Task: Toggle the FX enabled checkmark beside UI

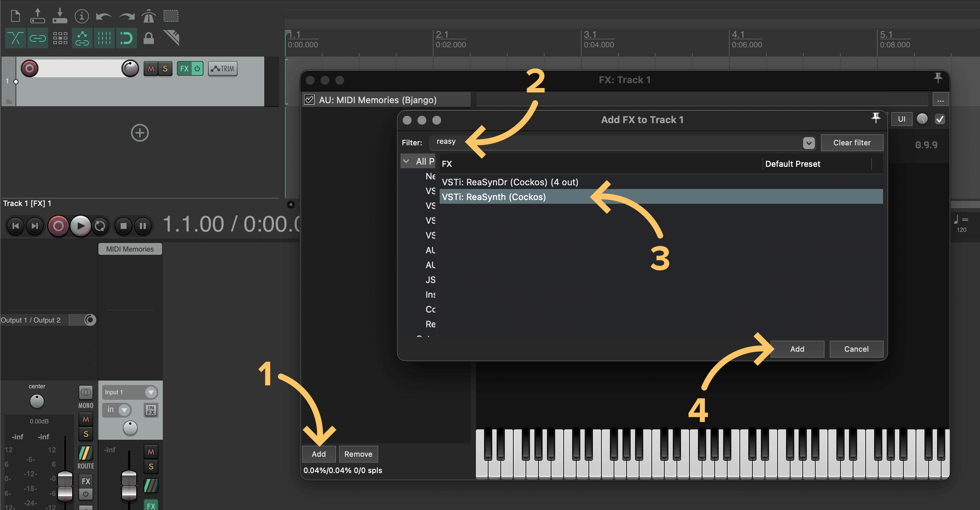Action: pyautogui.click(x=940, y=119)
